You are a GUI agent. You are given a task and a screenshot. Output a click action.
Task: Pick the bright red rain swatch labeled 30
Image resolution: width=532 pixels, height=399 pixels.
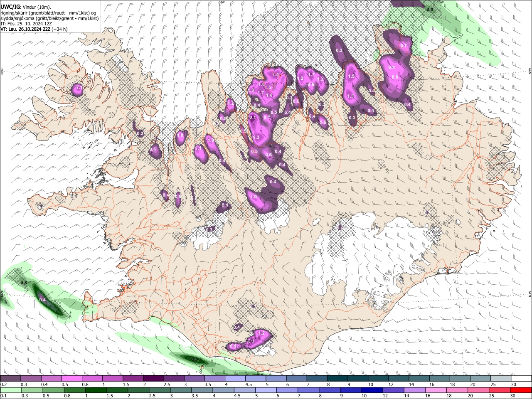point(521,390)
